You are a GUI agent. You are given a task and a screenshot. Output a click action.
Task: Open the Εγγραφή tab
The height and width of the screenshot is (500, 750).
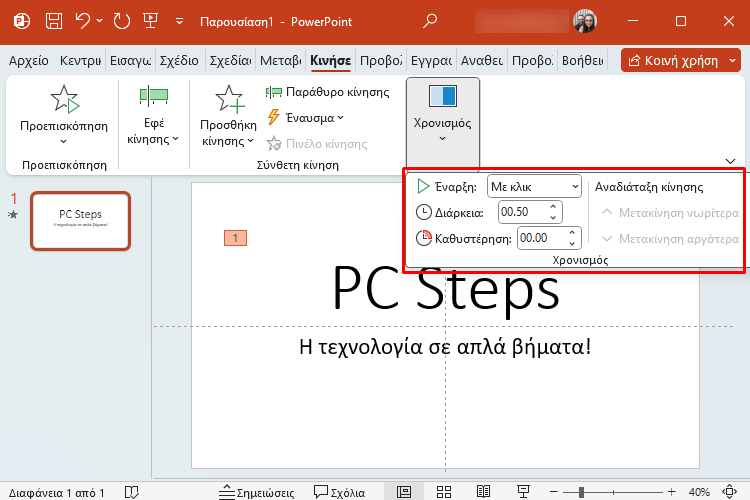(431, 61)
